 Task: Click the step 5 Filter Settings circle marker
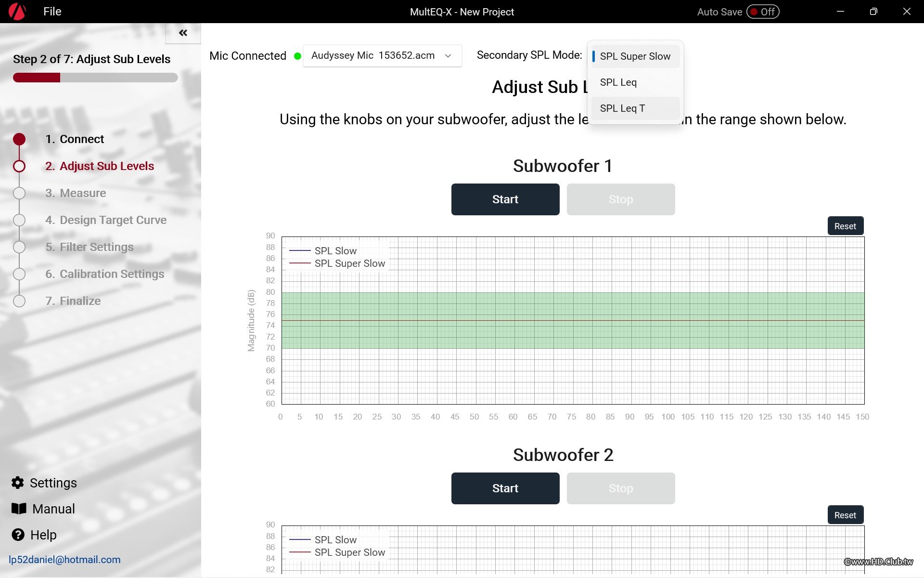point(19,247)
